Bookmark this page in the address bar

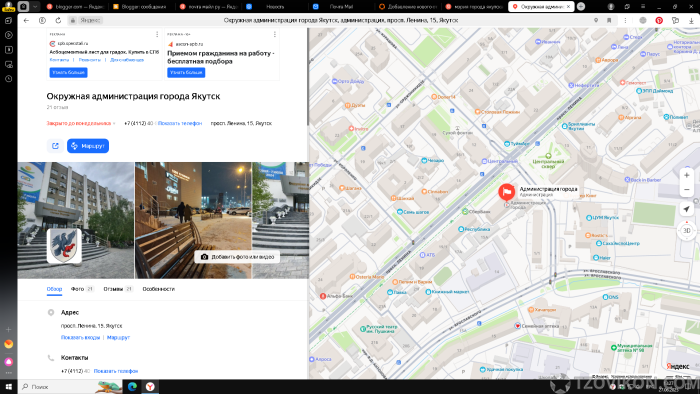609,21
